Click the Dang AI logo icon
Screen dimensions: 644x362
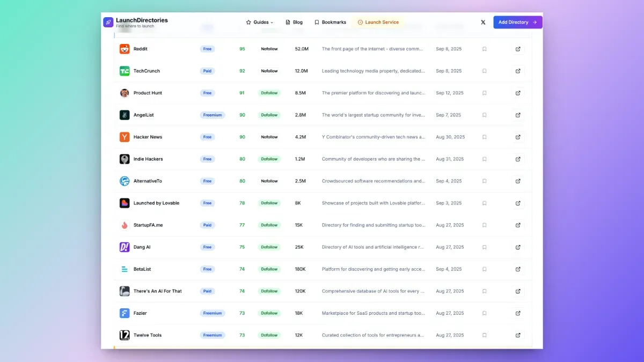pos(125,247)
